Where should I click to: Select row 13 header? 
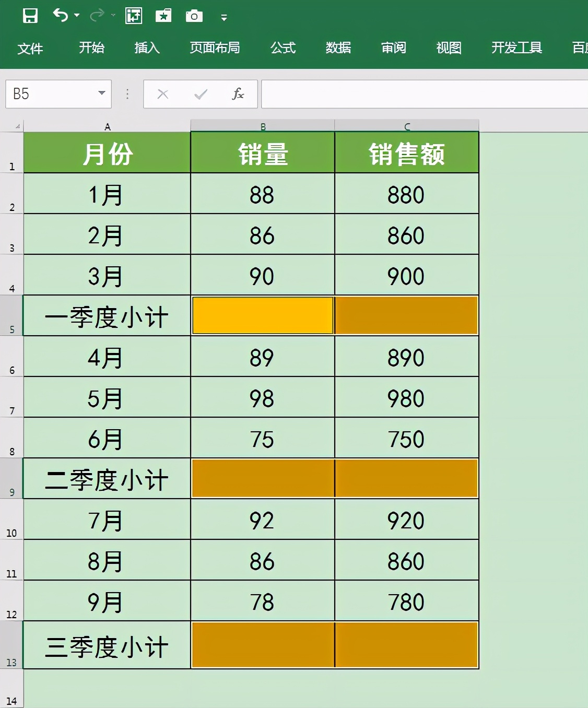(11, 645)
